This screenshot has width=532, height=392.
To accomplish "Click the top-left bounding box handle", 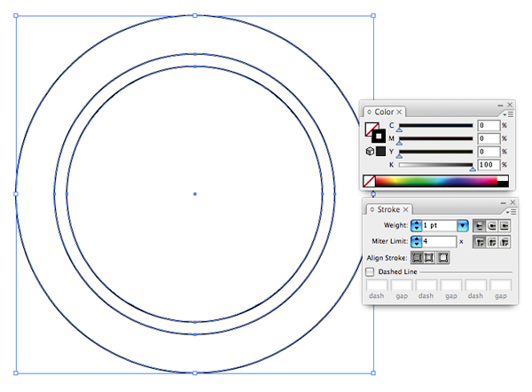I will click(x=16, y=16).
